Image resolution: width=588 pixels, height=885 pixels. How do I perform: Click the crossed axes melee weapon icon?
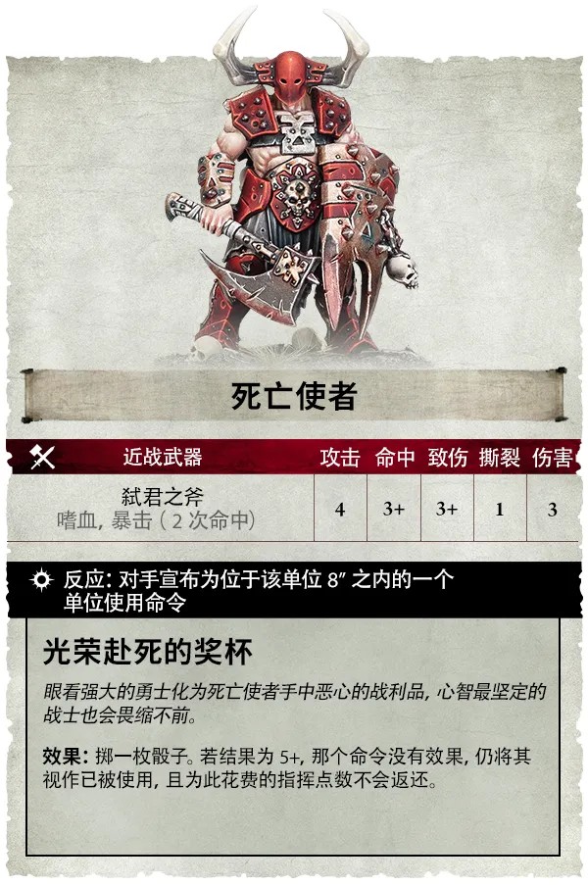42,457
